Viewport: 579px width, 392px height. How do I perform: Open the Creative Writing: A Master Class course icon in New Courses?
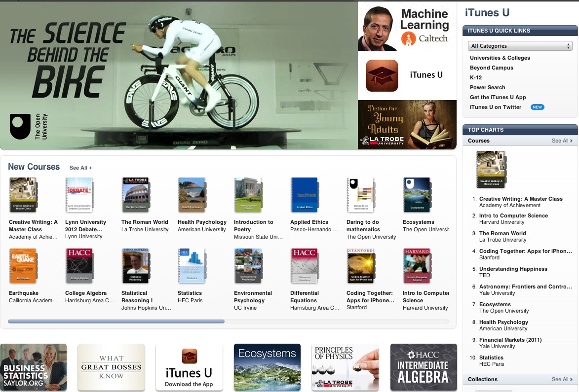click(23, 195)
